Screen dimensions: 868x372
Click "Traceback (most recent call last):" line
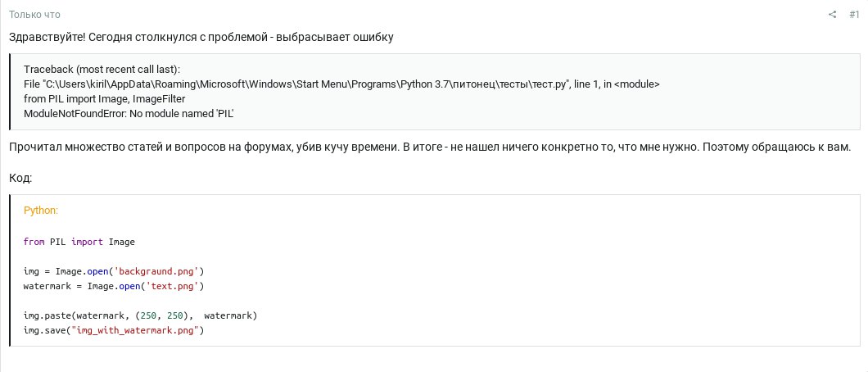pyautogui.click(x=102, y=70)
